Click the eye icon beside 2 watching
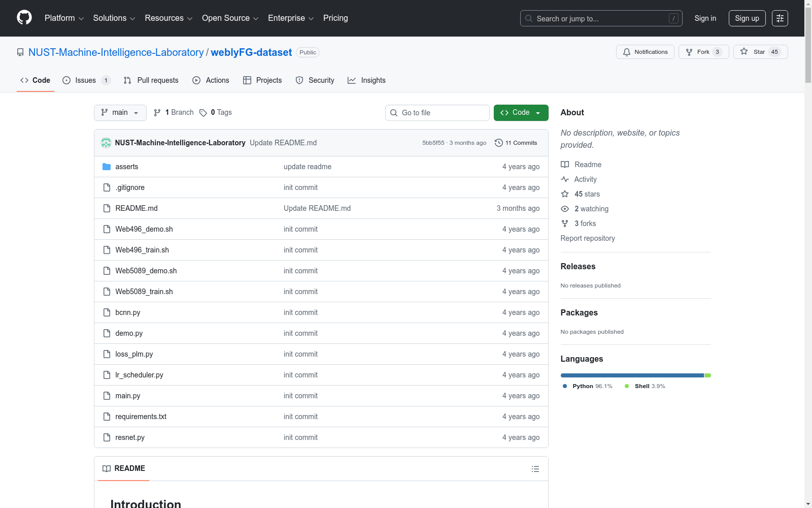Screen dimensions: 812x508 (565, 209)
